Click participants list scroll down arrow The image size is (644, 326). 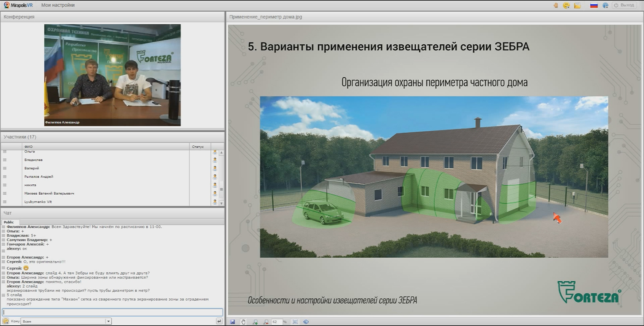(221, 203)
